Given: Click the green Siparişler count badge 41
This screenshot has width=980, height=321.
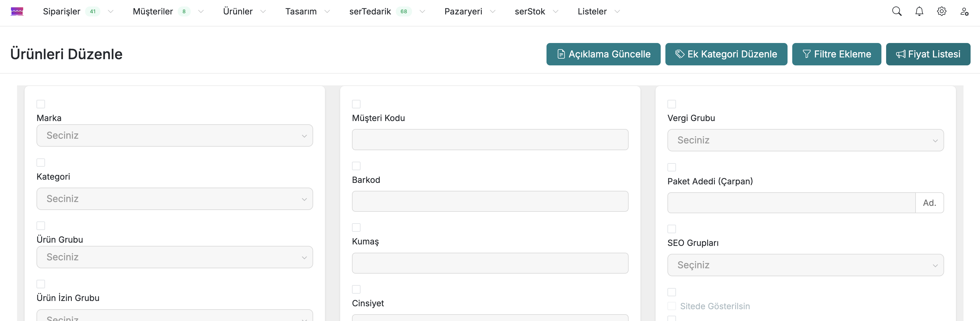Looking at the screenshot, I should pos(92,11).
